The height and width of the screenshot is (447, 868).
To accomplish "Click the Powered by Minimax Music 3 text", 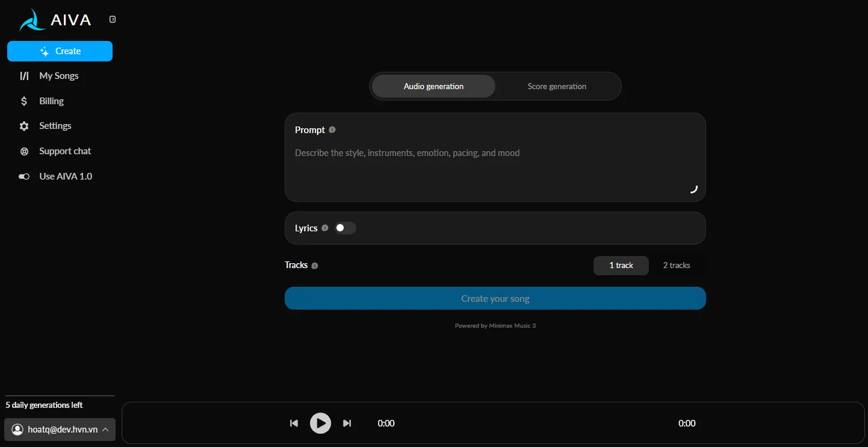I will [495, 326].
